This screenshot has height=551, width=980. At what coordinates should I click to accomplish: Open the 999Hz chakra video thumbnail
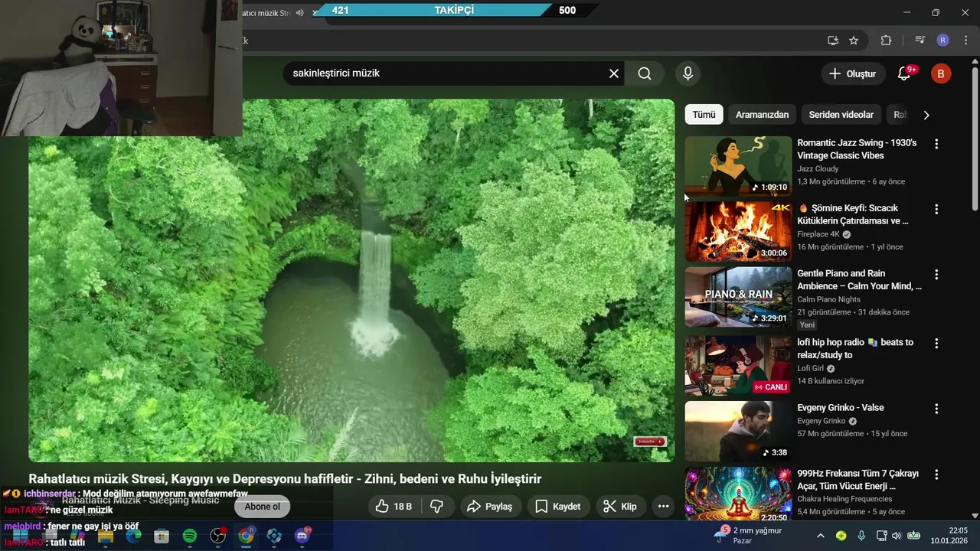click(738, 494)
